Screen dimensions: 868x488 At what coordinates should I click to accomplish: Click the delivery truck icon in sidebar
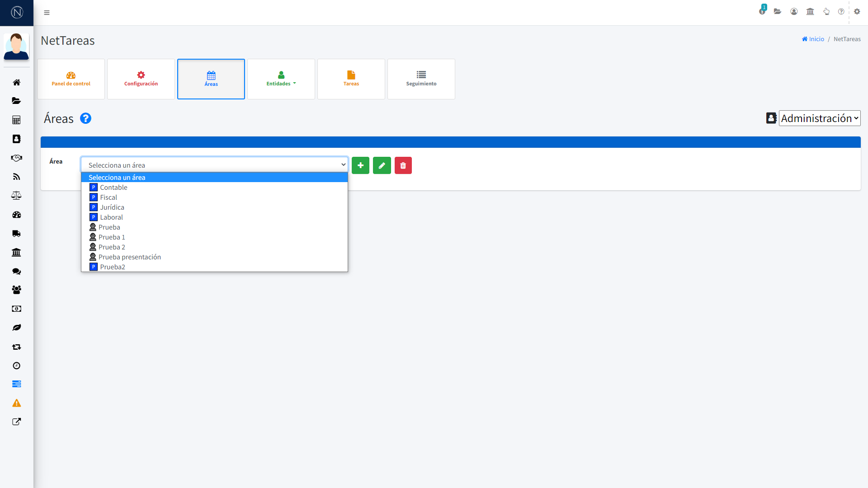tap(16, 234)
